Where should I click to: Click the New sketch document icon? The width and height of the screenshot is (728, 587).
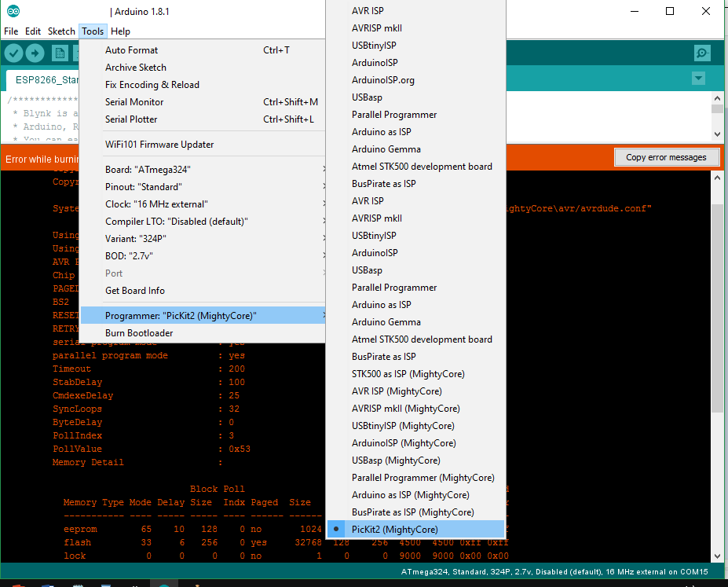(x=60, y=53)
